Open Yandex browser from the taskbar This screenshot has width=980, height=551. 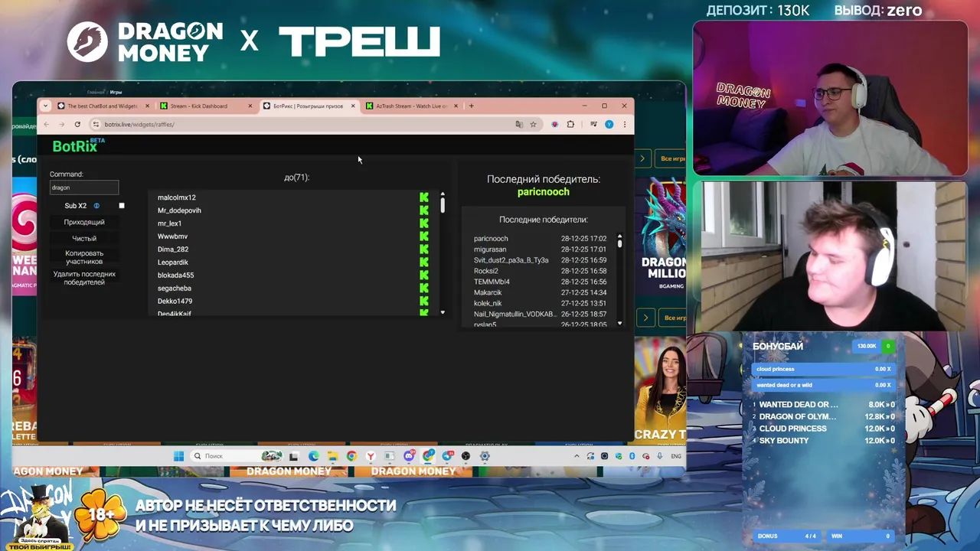(x=371, y=456)
